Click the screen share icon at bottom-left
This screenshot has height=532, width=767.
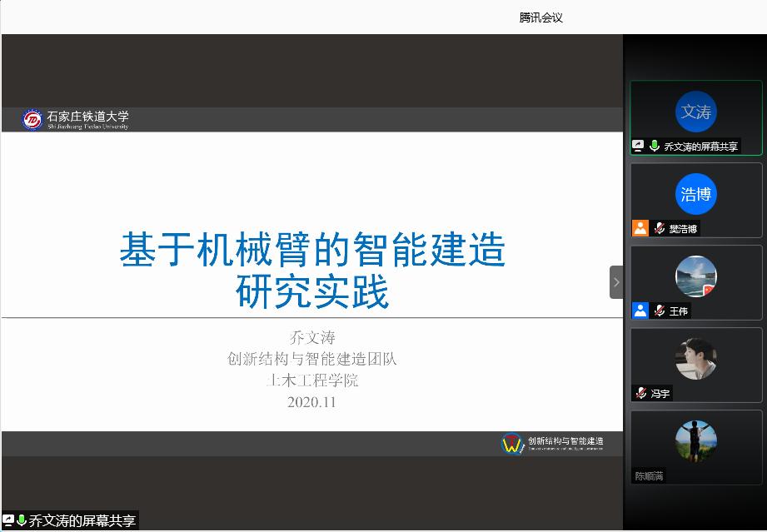[8, 521]
